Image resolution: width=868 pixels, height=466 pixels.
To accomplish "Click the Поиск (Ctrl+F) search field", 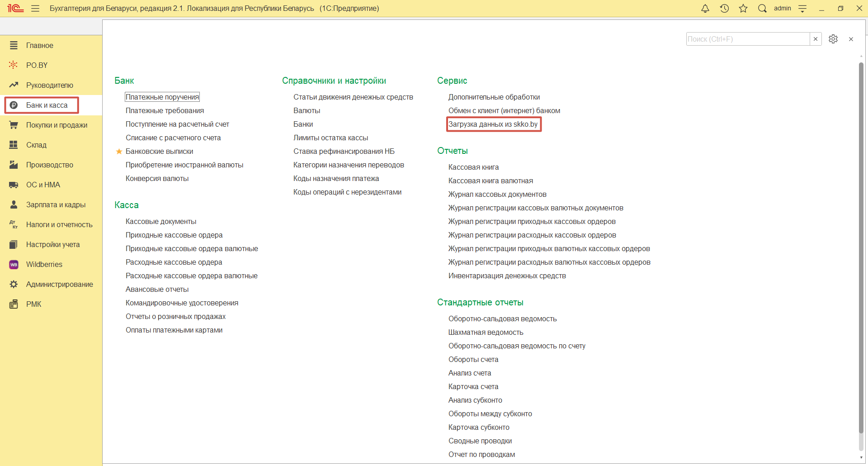I will click(747, 39).
